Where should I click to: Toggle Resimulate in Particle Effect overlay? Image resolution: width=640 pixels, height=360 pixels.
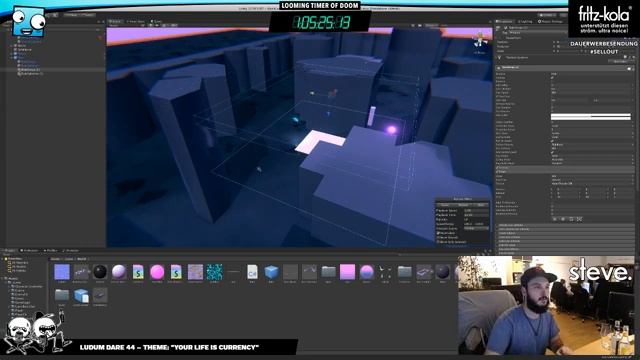(x=438, y=233)
